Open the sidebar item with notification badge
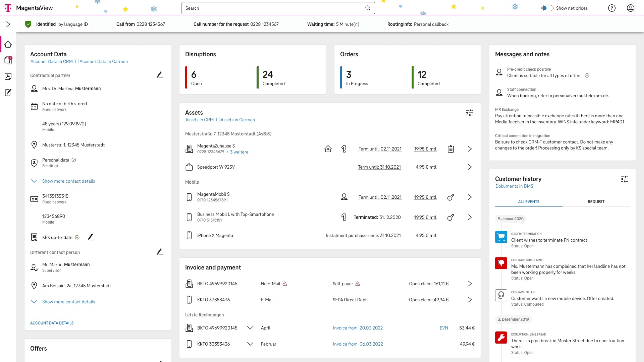The height and width of the screenshot is (362, 644). pos(8,60)
